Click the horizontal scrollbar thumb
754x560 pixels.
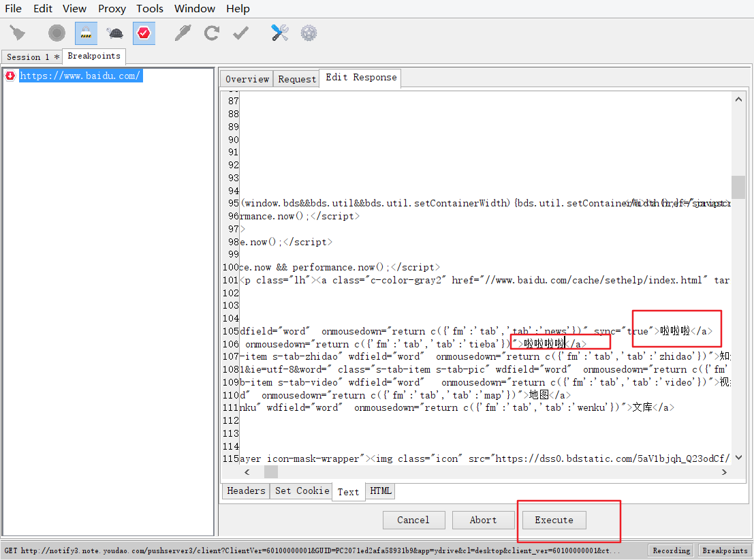pos(271,472)
